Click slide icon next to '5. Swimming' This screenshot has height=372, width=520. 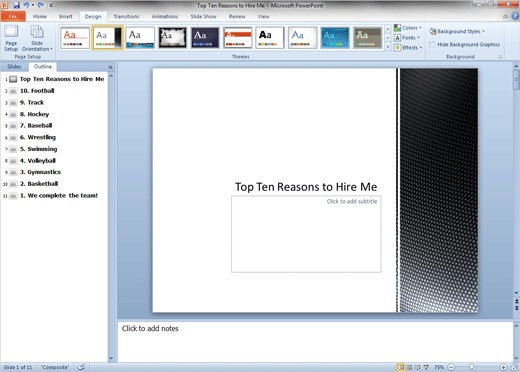(x=13, y=149)
